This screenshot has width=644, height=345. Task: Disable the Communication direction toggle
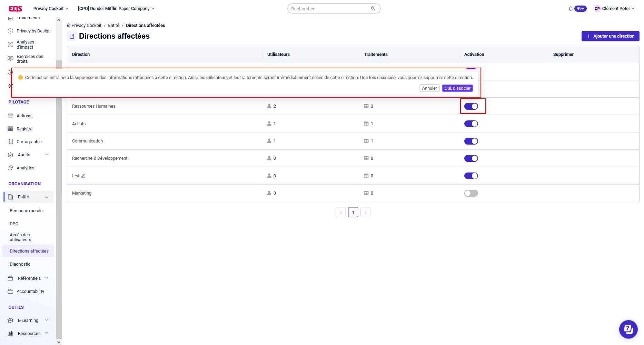pos(471,141)
